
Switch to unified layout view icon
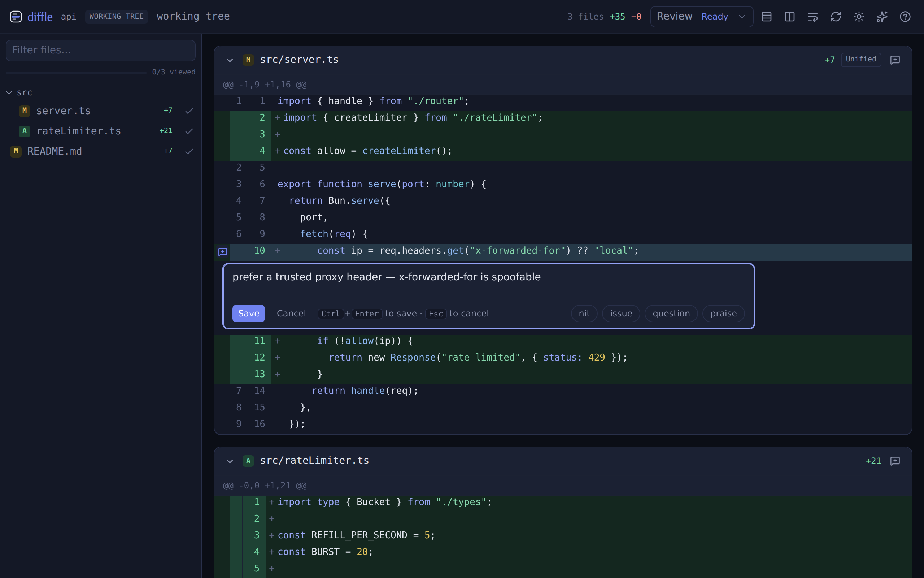coord(766,17)
